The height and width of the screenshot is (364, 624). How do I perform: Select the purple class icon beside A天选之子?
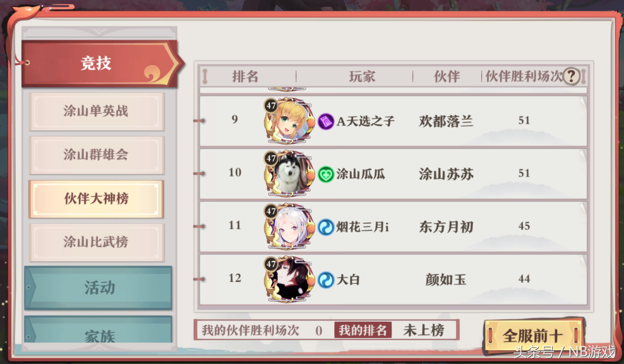tap(326, 121)
